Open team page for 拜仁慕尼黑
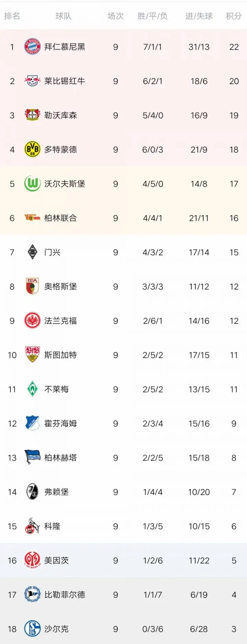Viewport: 247px width, 644px height. point(64,47)
